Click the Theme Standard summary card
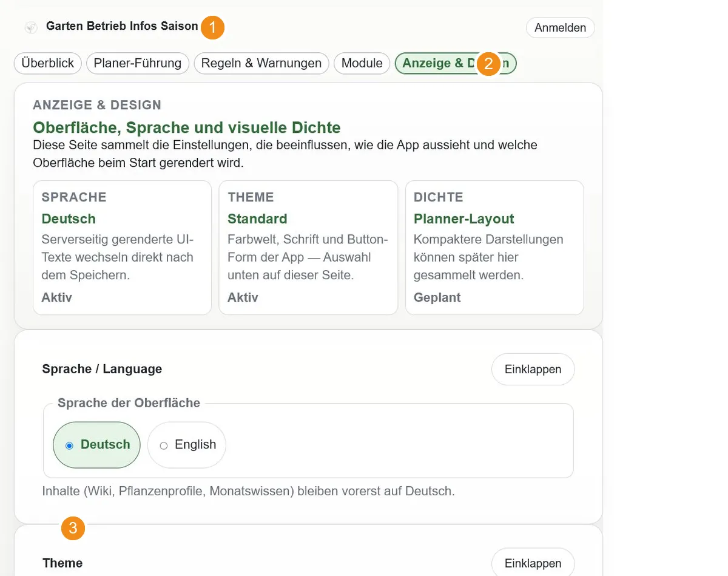728x576 pixels. [308, 248]
